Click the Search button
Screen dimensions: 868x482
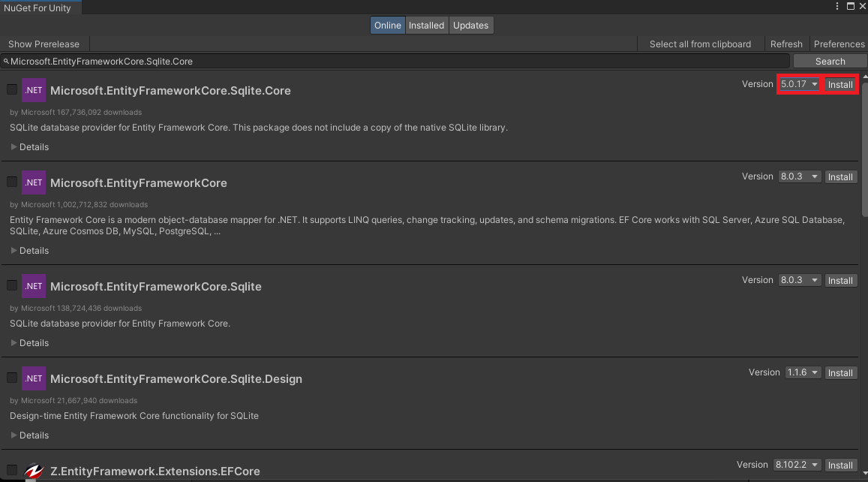[830, 62]
